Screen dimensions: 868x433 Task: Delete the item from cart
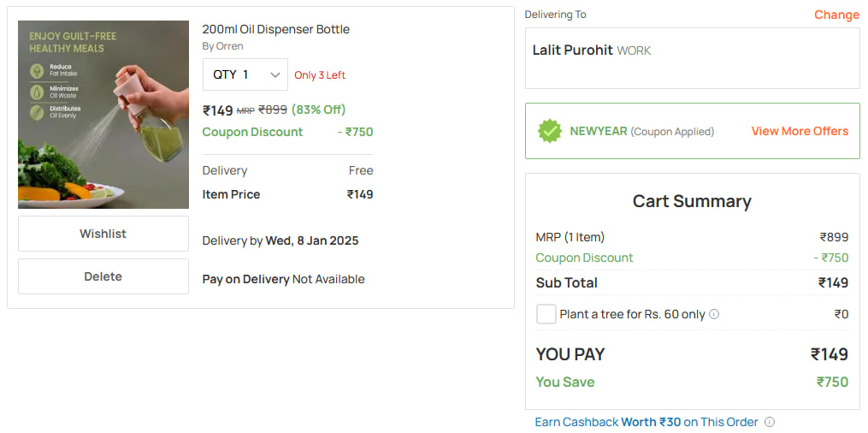103,276
